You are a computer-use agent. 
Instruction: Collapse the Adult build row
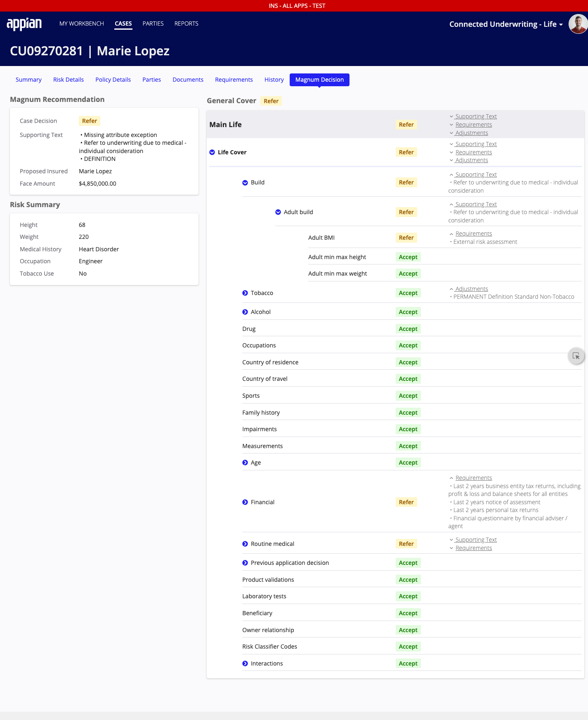coord(278,212)
